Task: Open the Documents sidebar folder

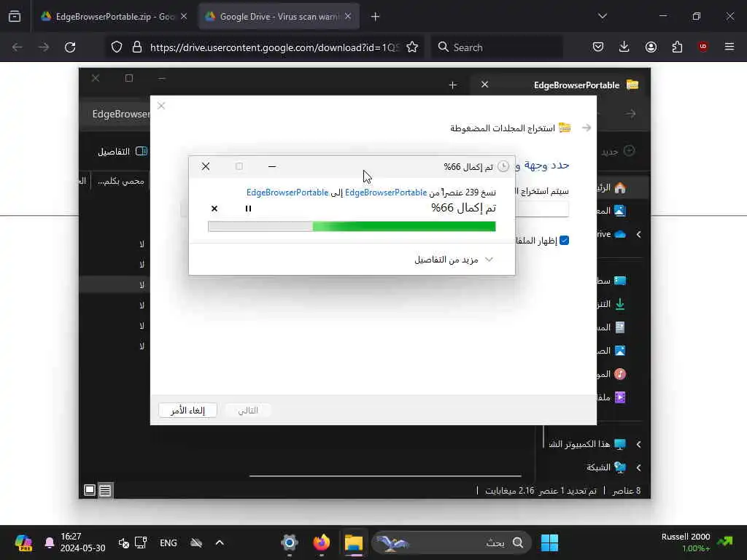Action: (x=612, y=327)
